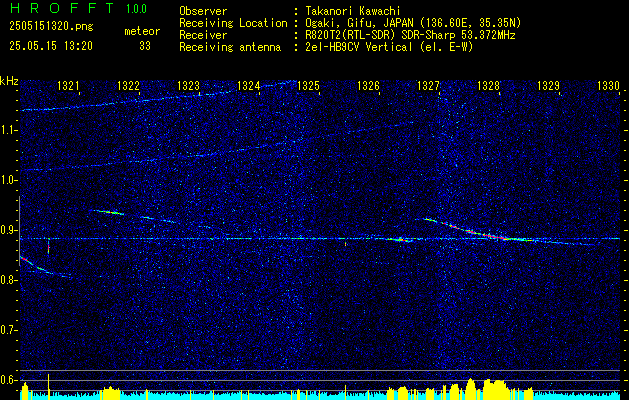Click the 1321 time marker

click(x=68, y=85)
